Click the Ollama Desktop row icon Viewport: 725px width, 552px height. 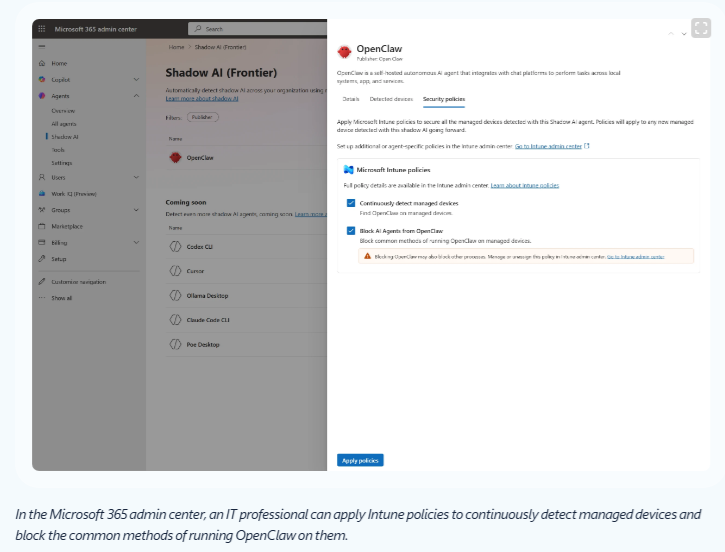click(x=175, y=295)
